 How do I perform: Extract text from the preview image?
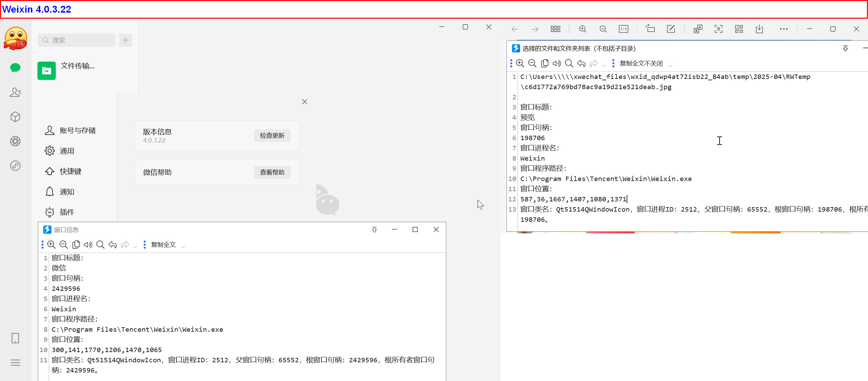pos(719,29)
